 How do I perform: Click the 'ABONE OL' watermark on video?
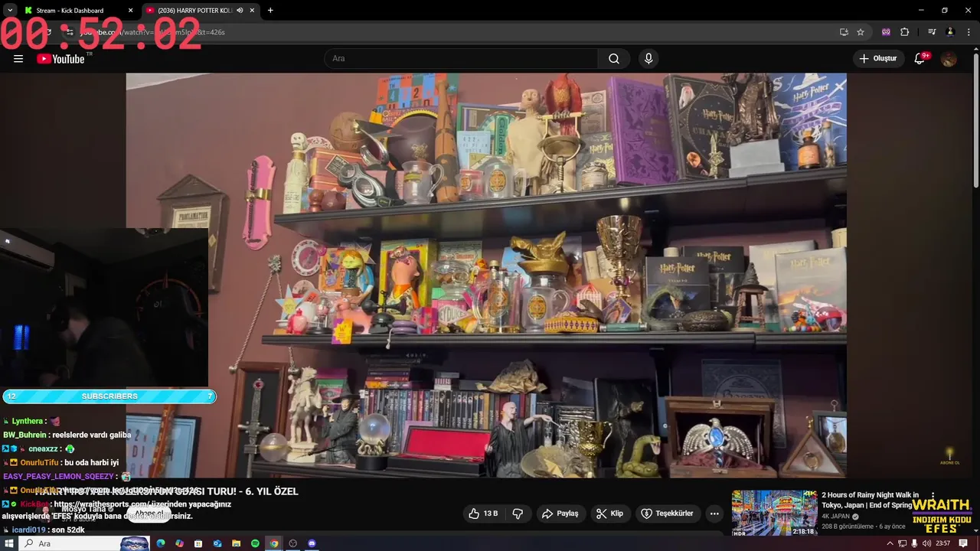click(x=950, y=457)
